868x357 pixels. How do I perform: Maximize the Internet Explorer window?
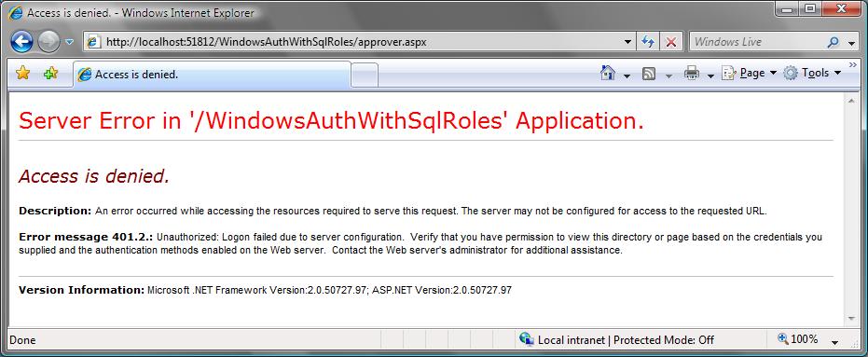pos(810,9)
